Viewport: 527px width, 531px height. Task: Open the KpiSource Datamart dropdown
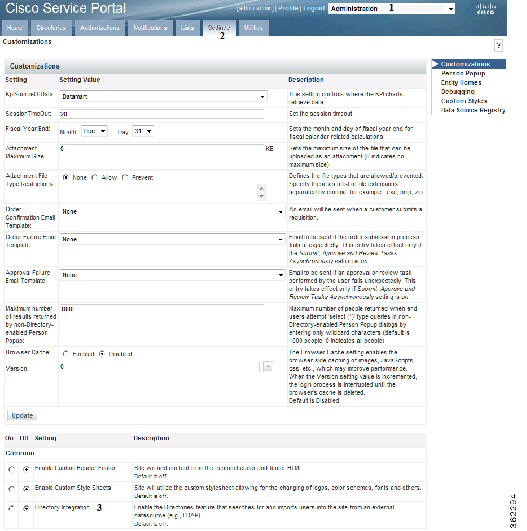click(x=163, y=97)
